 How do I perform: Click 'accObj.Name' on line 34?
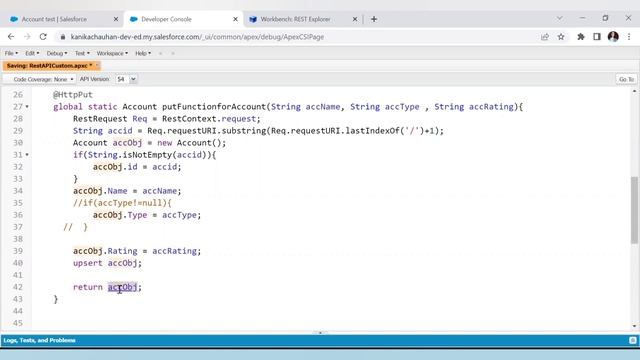point(100,191)
